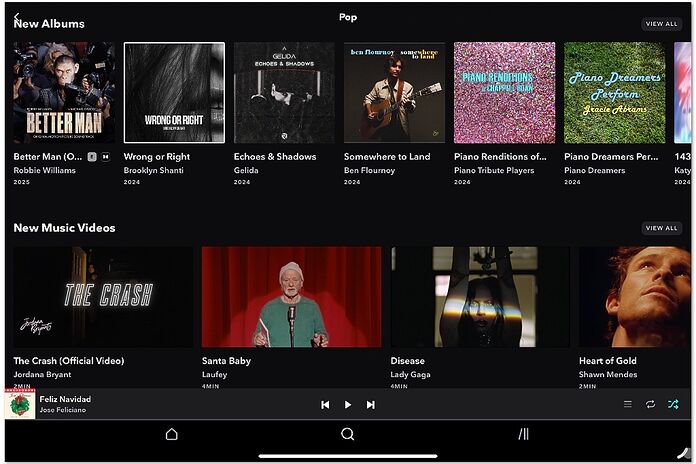Play the Disease video thumbnail
The image size is (696, 464).
point(480,297)
